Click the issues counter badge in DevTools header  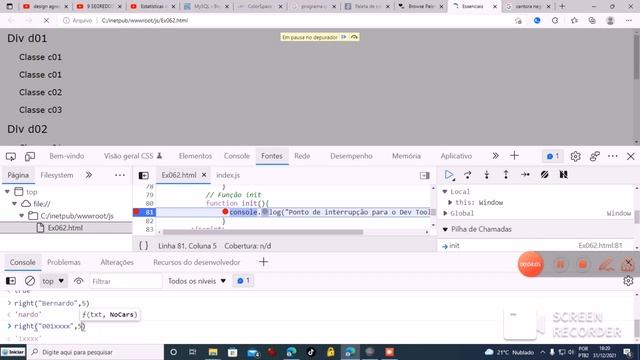click(x=552, y=156)
